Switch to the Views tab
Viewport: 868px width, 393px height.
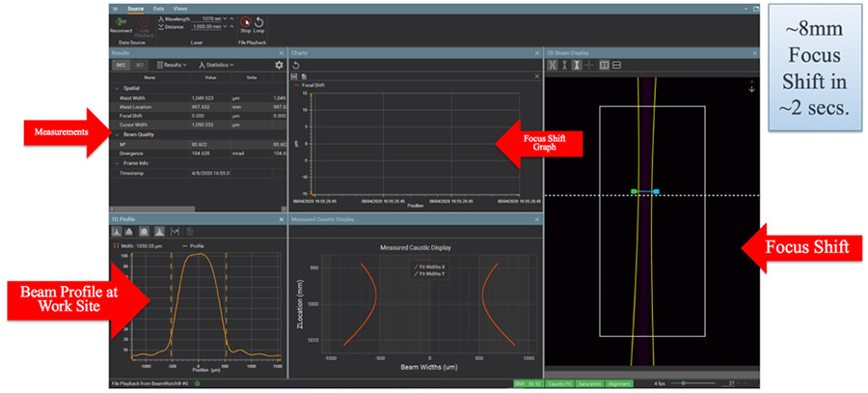(x=181, y=8)
